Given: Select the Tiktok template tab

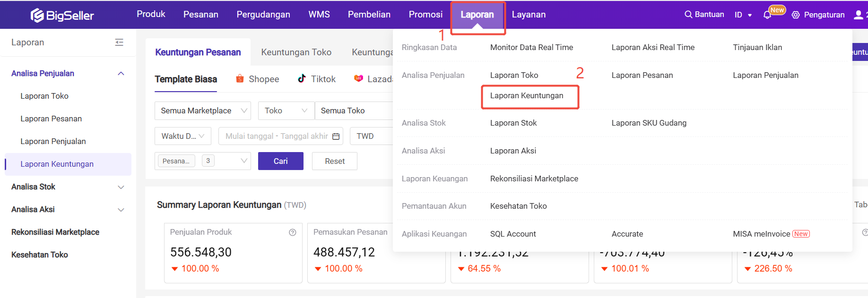Looking at the screenshot, I should pyautogui.click(x=317, y=79).
